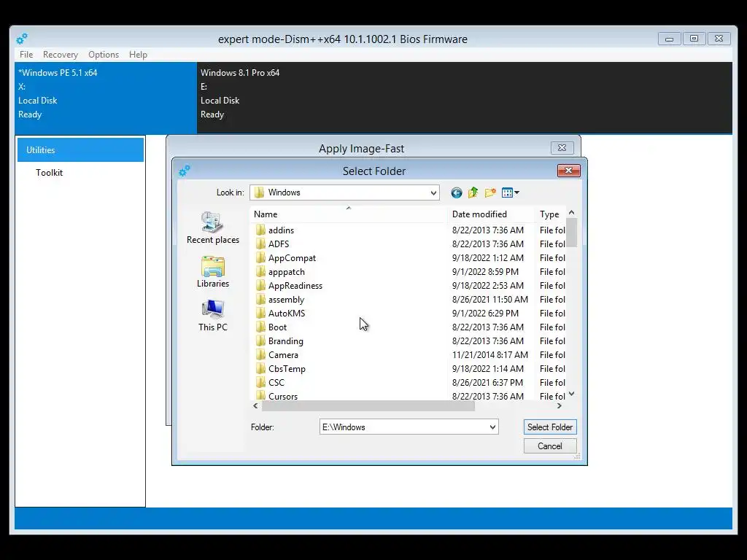Select the Cursors folder icon
Screen dimensions: 747x560
click(x=260, y=395)
